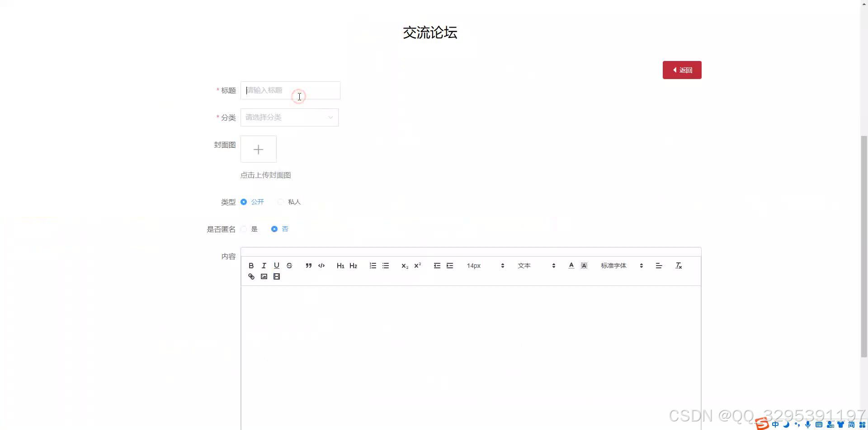Toggle the punctuation mode in IME bar
Viewport: 868px width, 430px height.
pyautogui.click(x=797, y=425)
